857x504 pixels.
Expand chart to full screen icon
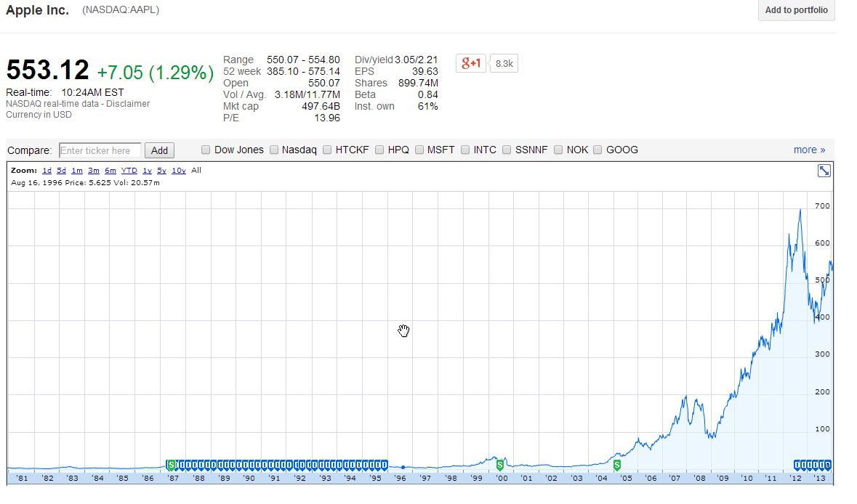point(824,171)
